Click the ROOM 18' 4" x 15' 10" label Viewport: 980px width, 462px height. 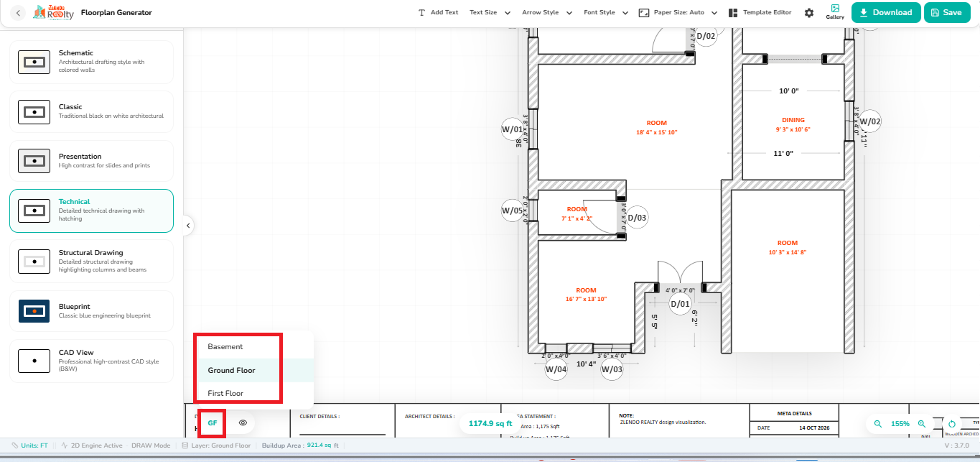tap(657, 128)
